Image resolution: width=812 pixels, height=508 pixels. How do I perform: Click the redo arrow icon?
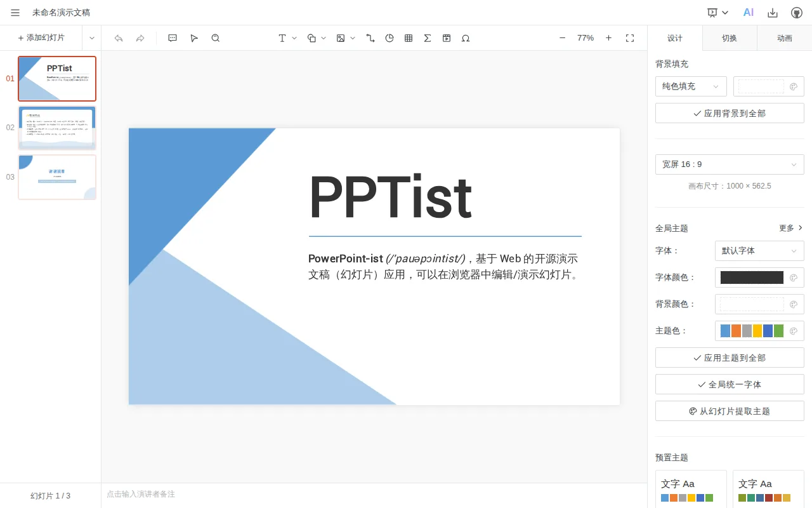pyautogui.click(x=140, y=38)
